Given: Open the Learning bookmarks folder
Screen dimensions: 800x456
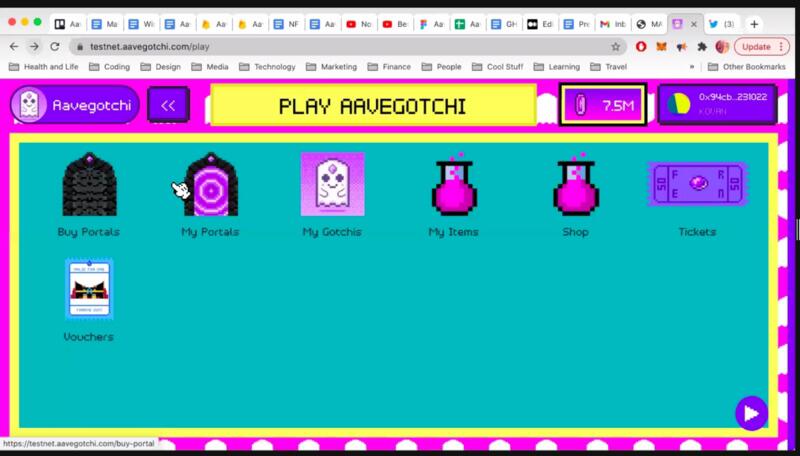Looking at the screenshot, I should pos(557,67).
